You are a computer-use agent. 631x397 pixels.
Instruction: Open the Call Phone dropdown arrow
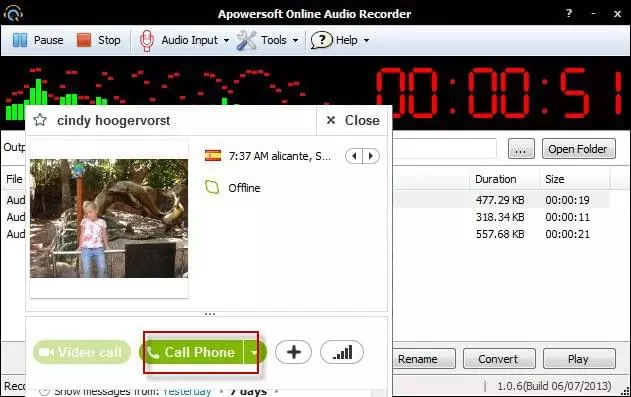point(254,353)
